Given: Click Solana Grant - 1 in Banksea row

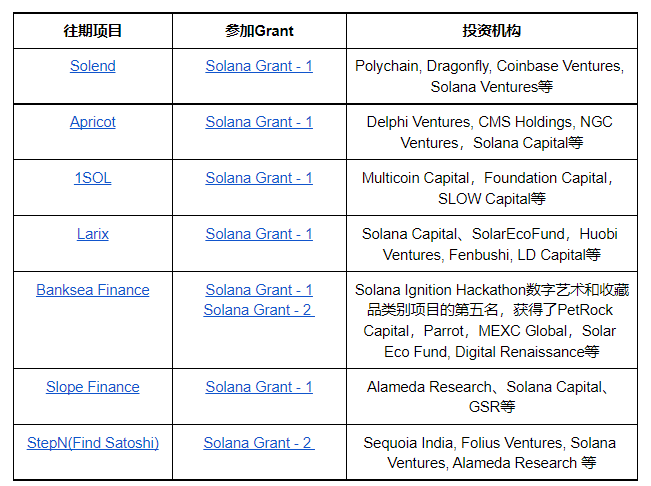Looking at the screenshot, I should coord(259,290).
